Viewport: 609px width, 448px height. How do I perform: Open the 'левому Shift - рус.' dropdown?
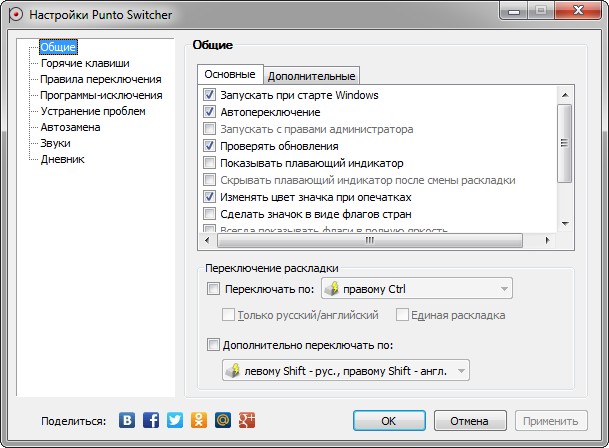tap(345, 371)
